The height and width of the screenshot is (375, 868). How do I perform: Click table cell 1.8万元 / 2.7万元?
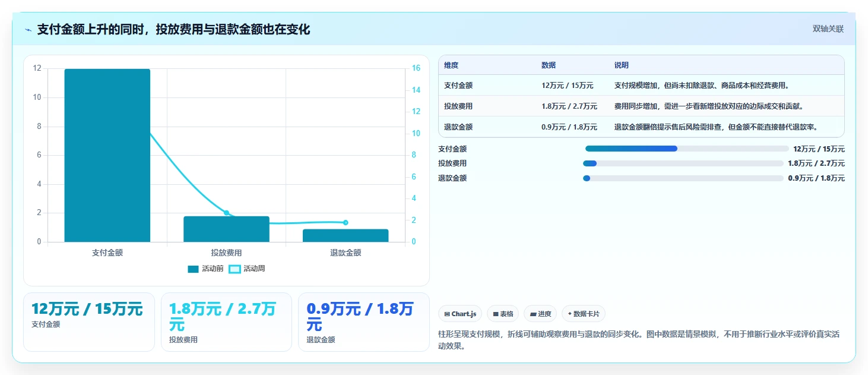569,106
